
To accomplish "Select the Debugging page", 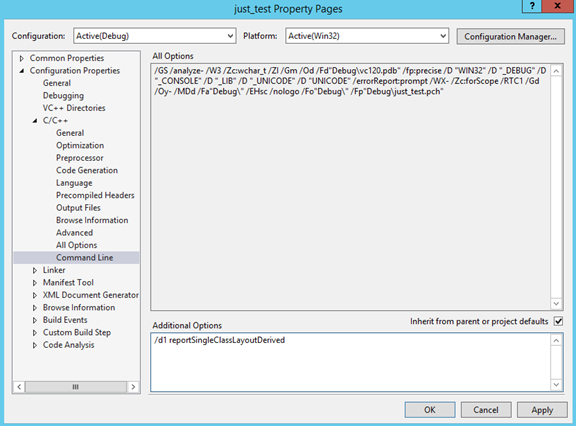I will coord(63,95).
